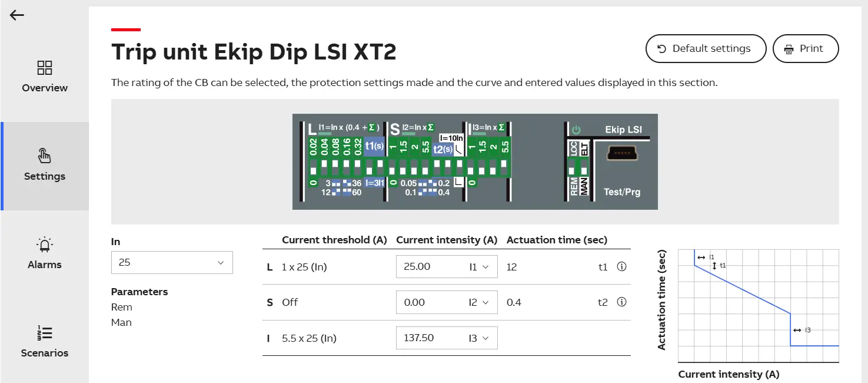Click the info icon beside t2
The height and width of the screenshot is (383, 868).
621,302
